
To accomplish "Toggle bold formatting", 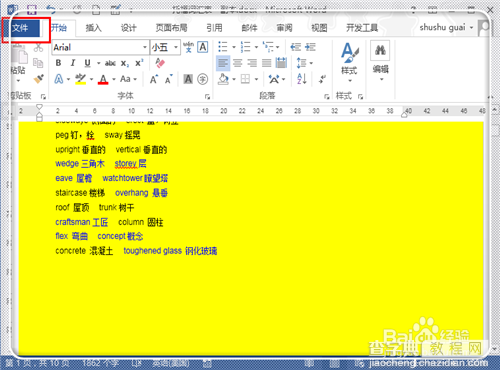I will click(58, 63).
